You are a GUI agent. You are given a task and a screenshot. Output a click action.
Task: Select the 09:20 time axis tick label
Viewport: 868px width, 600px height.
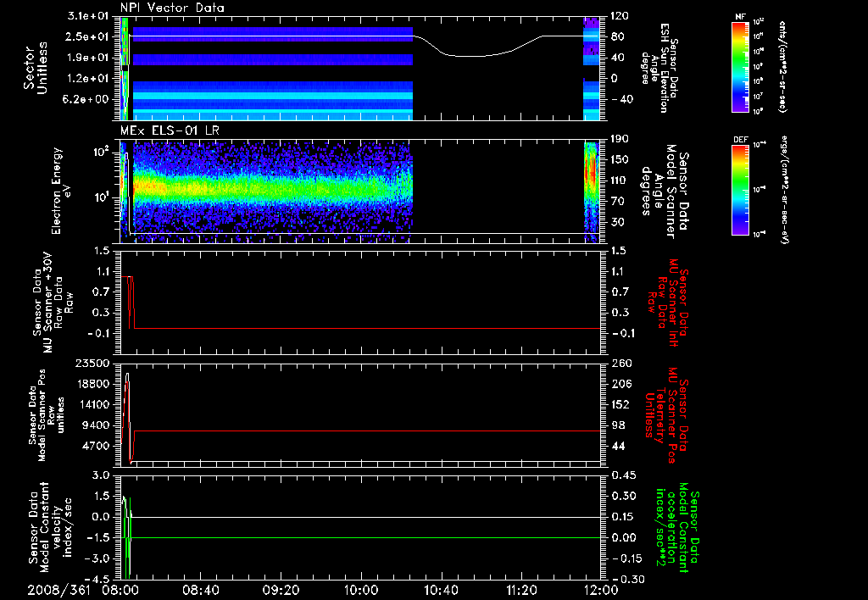[x=281, y=589]
